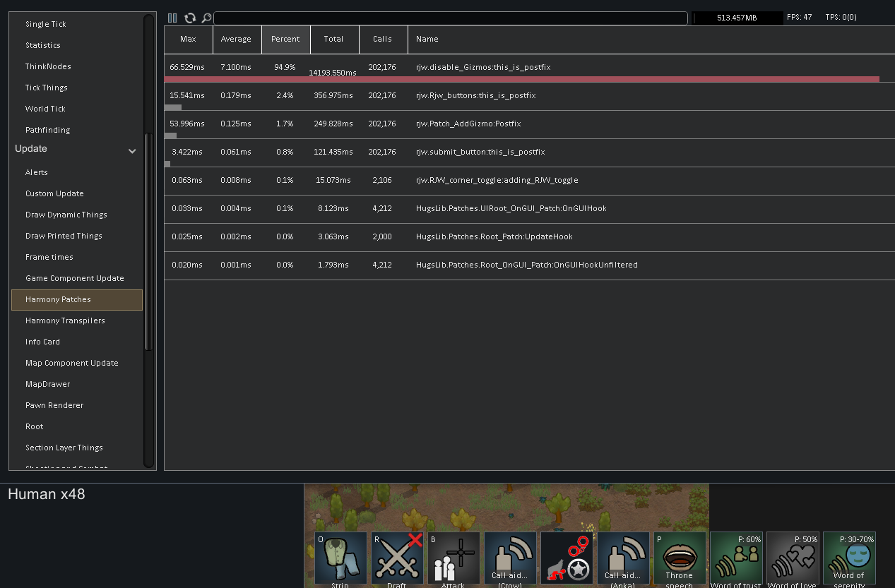Click the Word of serenity gizmo
895x588 pixels.
849,558
